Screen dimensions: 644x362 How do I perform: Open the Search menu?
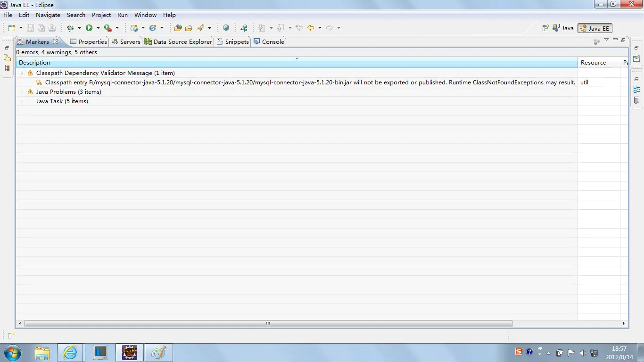(76, 15)
